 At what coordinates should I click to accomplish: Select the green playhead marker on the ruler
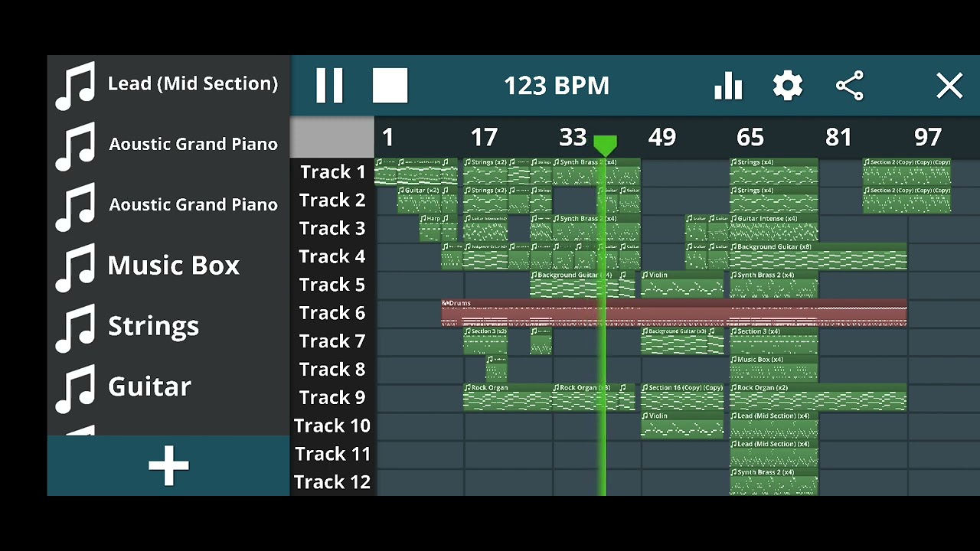tap(605, 145)
